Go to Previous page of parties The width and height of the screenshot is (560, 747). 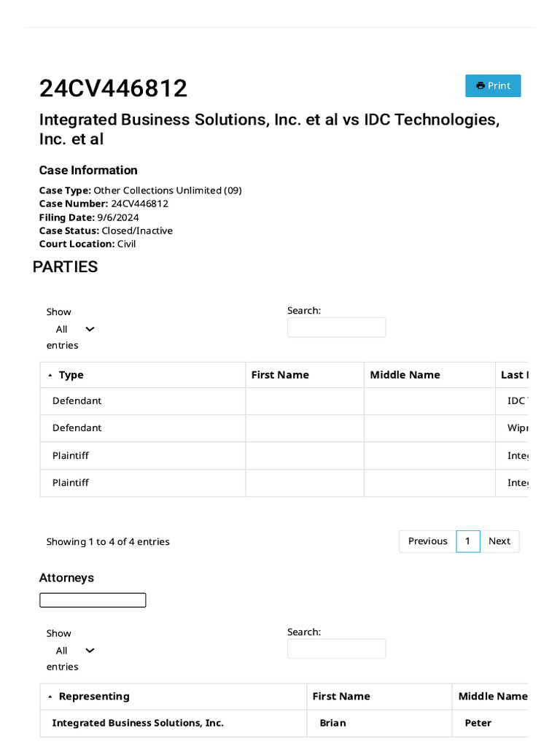(x=427, y=541)
